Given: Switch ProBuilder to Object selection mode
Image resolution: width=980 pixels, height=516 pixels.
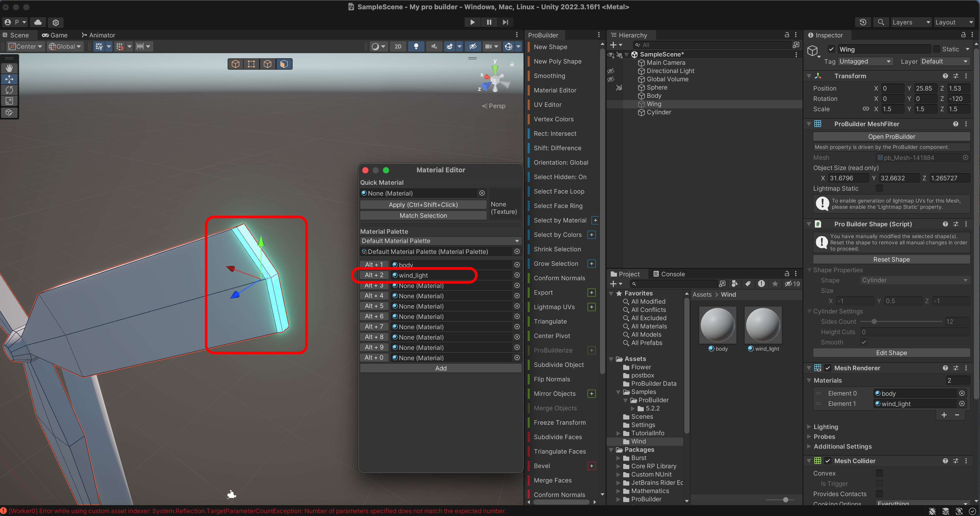Looking at the screenshot, I should (x=236, y=64).
